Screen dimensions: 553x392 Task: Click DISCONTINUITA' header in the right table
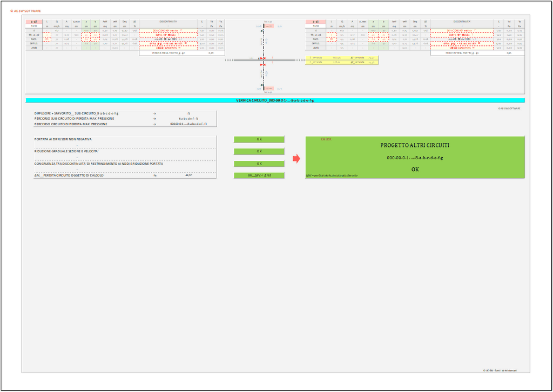458,22
